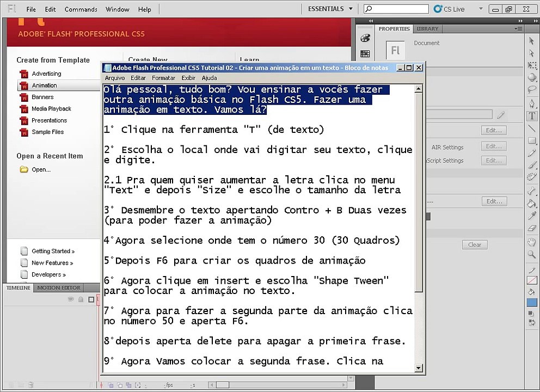
Task: Select the Paint Bucket tool
Action: [532, 203]
